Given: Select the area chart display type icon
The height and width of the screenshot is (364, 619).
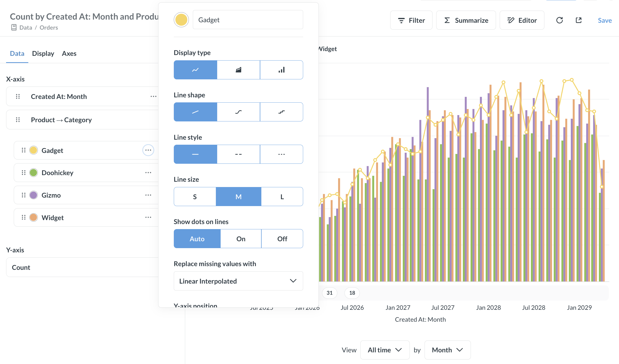Looking at the screenshot, I should point(238,70).
